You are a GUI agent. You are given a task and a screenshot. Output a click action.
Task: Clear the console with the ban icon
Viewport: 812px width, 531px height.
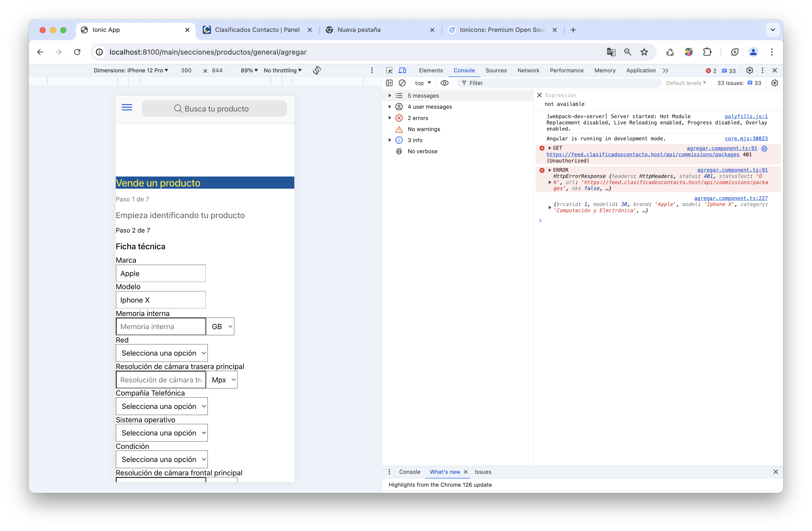pyautogui.click(x=402, y=83)
